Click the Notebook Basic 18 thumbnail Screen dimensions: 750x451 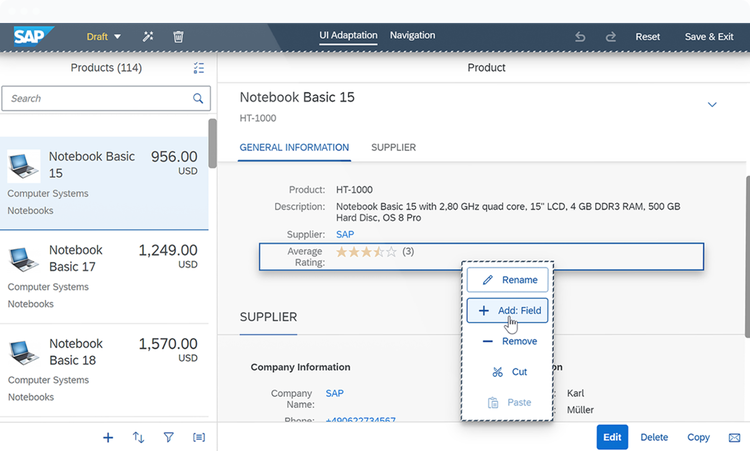point(23,353)
